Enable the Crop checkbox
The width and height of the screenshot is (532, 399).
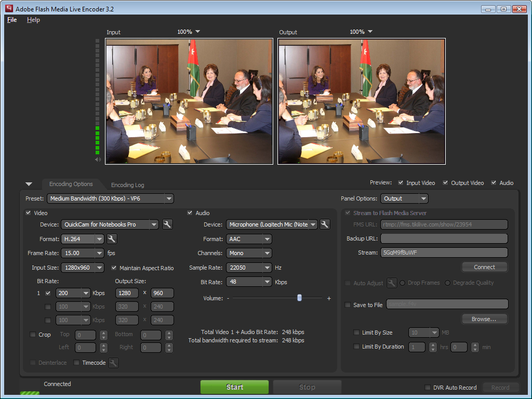(33, 335)
